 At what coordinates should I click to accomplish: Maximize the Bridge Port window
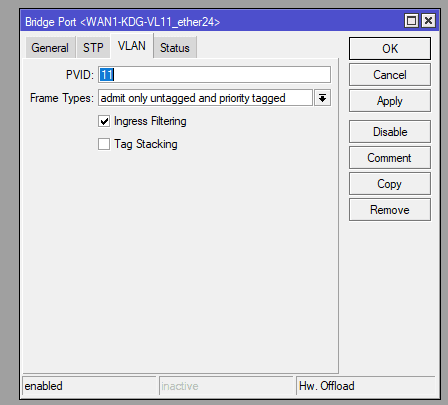pos(412,21)
